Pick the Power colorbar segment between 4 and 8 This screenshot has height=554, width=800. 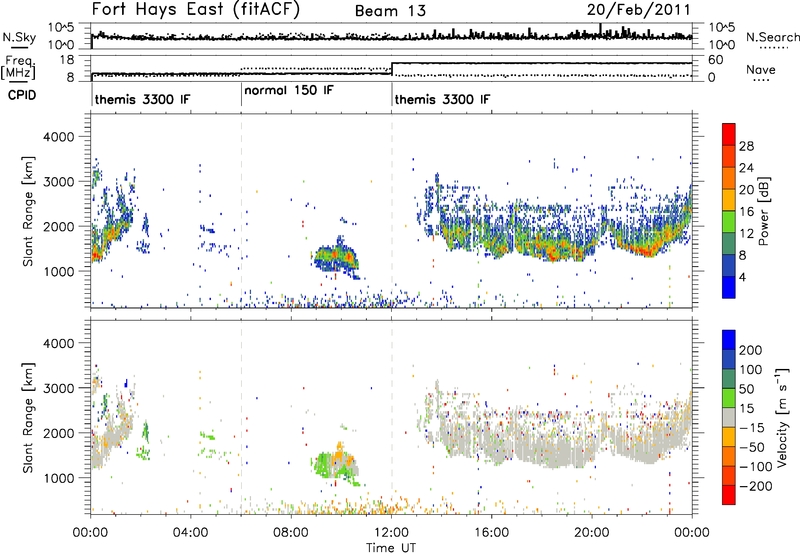[x=729, y=265]
